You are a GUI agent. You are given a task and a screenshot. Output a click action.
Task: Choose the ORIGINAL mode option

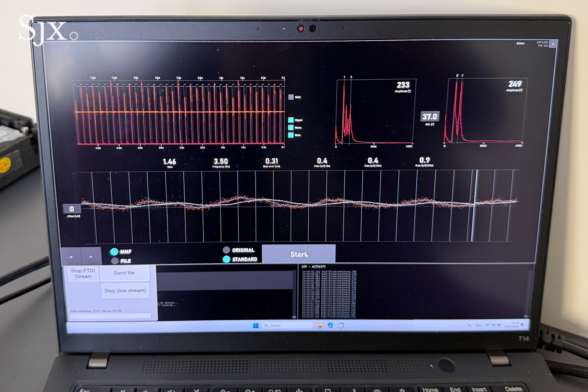226,250
